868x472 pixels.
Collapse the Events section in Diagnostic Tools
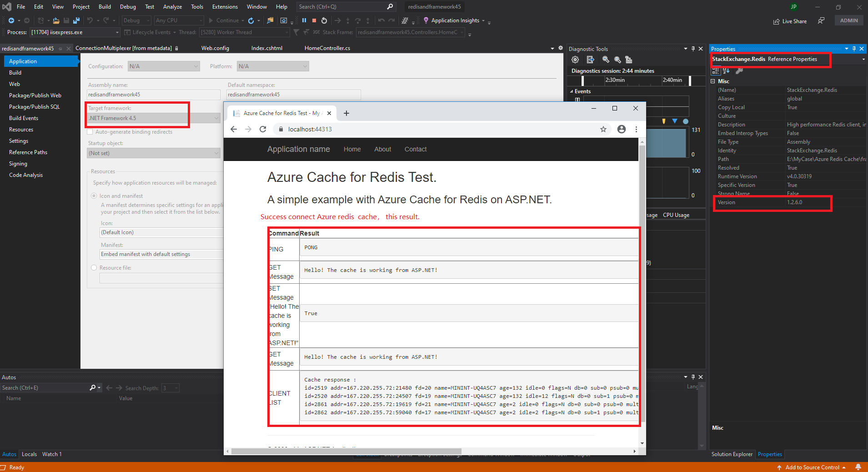point(572,91)
